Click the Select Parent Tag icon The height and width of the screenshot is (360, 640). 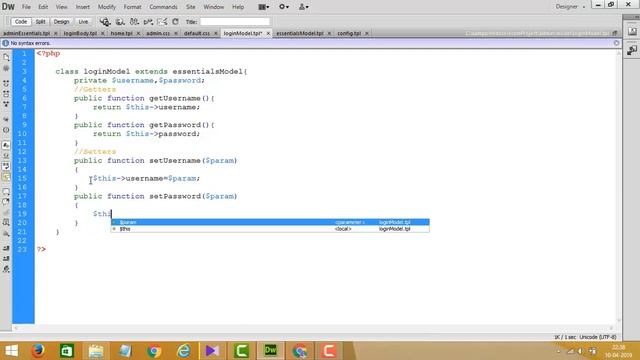[x=6, y=119]
